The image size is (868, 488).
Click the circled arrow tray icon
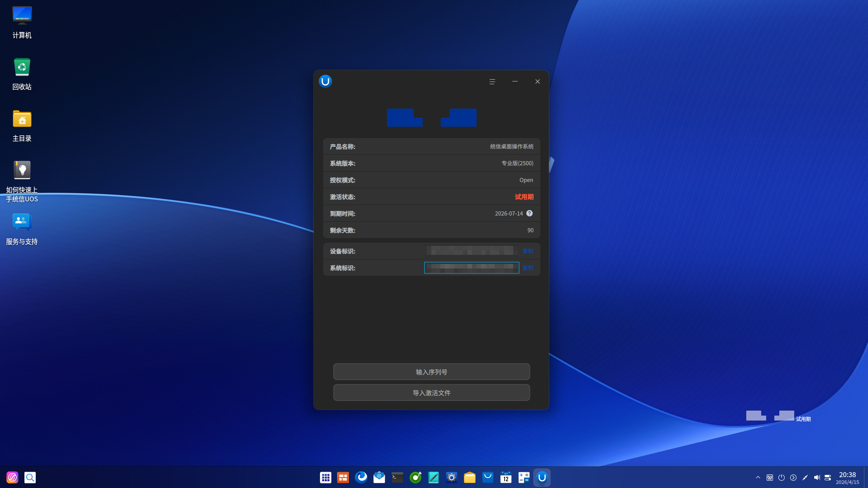pyautogui.click(x=793, y=477)
